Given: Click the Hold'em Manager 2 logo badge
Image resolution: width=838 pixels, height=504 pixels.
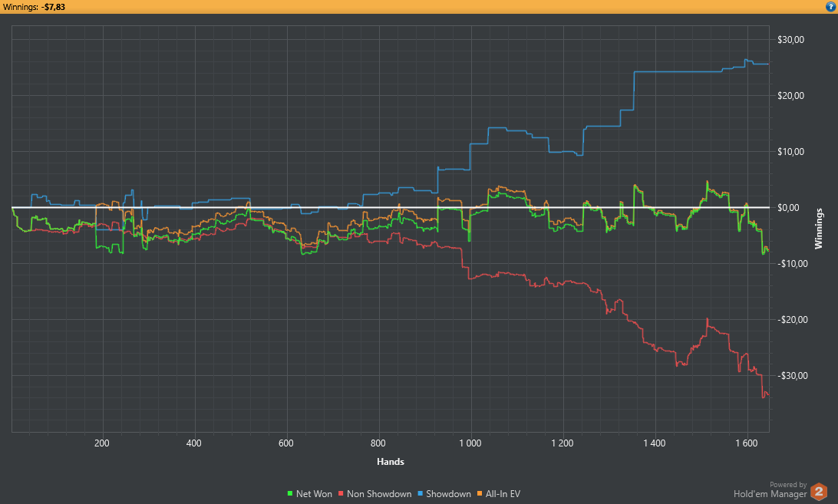Looking at the screenshot, I should (x=818, y=492).
